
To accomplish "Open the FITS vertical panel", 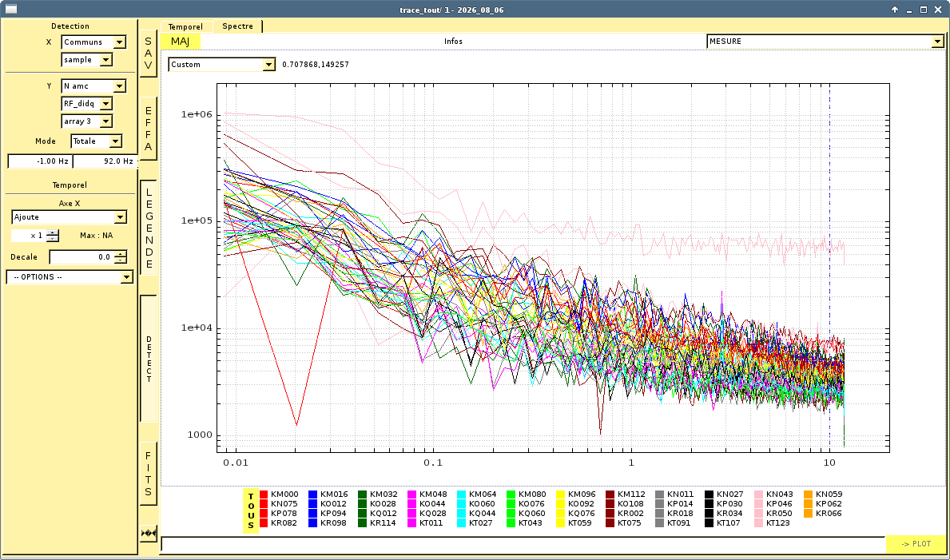I will [149, 474].
